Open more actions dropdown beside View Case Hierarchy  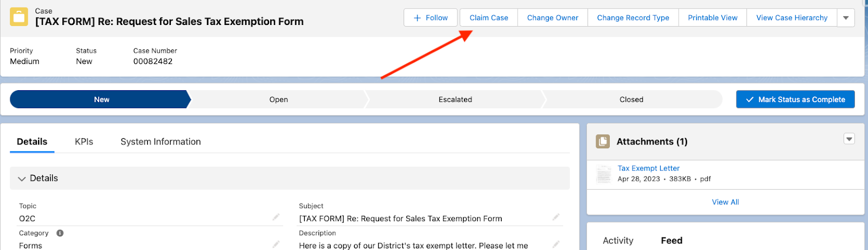[846, 18]
